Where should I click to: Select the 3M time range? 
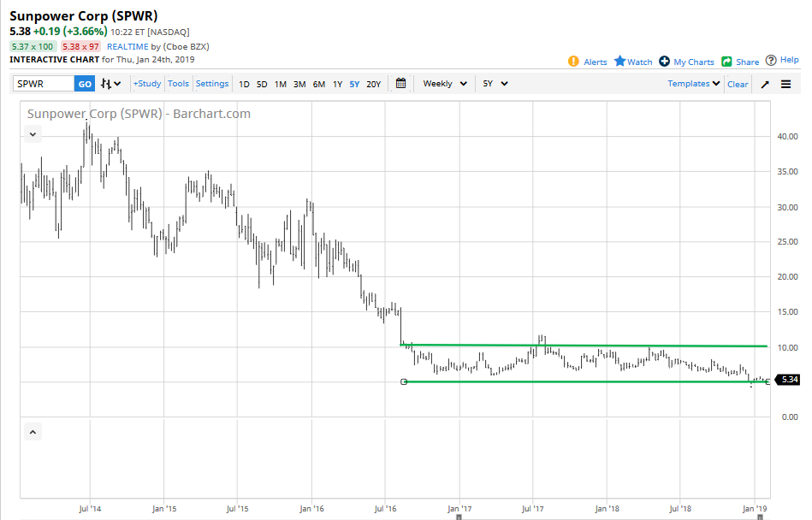(x=299, y=85)
